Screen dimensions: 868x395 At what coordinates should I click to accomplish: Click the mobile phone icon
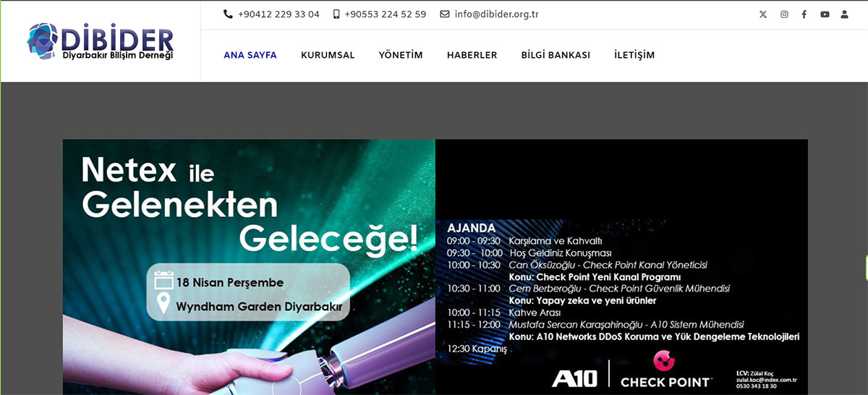(336, 14)
